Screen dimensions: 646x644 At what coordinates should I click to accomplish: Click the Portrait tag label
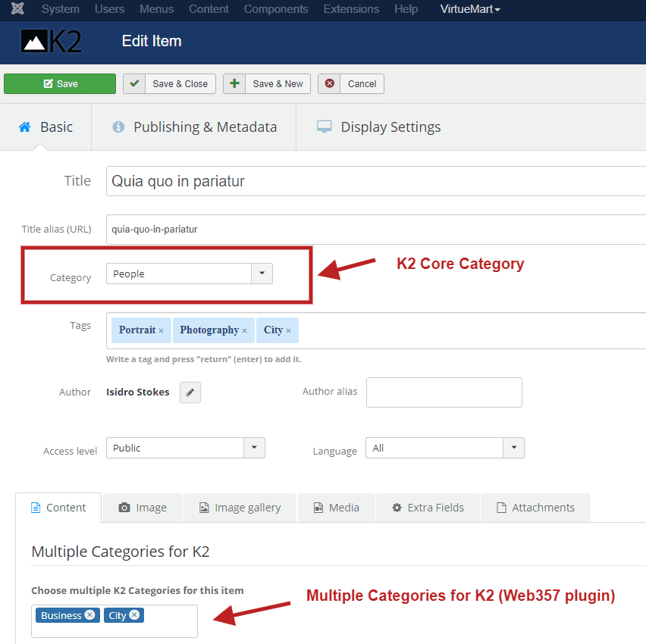pos(137,330)
